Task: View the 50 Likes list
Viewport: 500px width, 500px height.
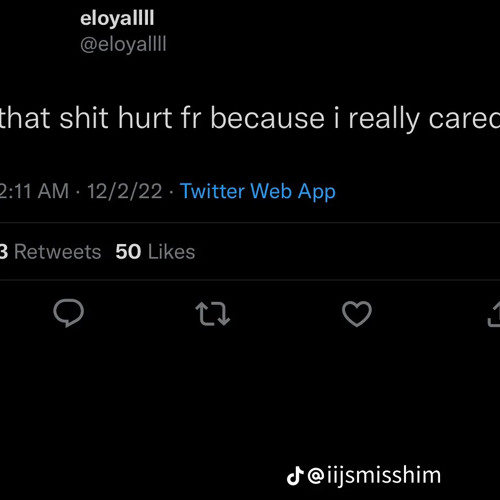Action: pos(155,252)
